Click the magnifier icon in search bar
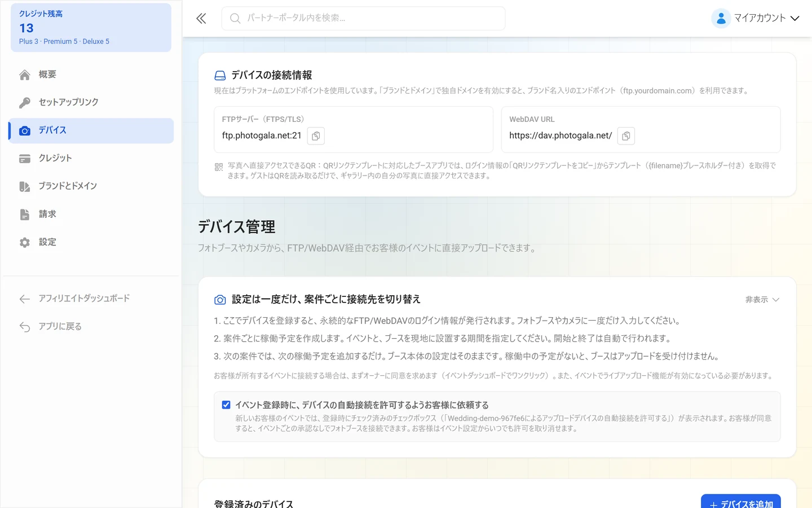 235,19
